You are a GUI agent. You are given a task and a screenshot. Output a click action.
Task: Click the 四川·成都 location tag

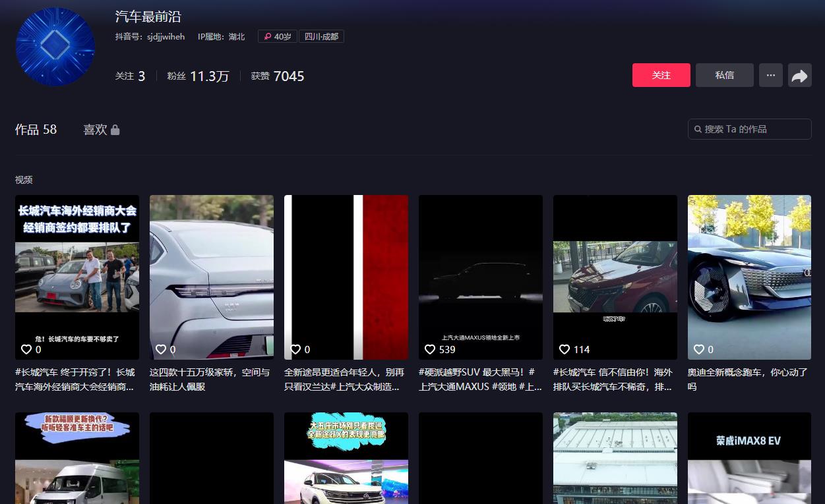click(x=321, y=37)
